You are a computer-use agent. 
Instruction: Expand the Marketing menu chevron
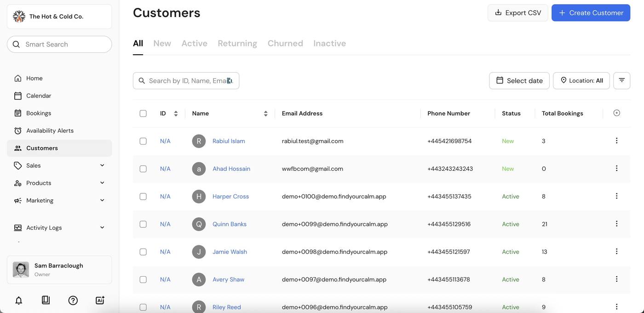pyautogui.click(x=102, y=200)
